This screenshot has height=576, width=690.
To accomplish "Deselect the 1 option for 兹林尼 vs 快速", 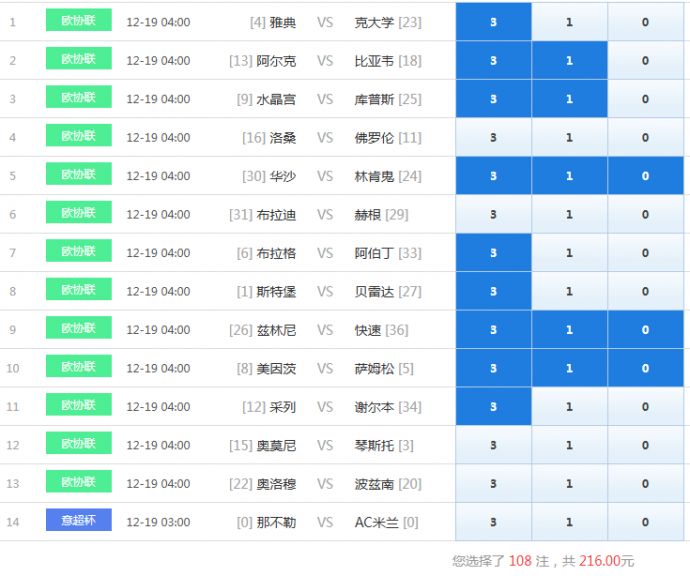I will pyautogui.click(x=569, y=330).
